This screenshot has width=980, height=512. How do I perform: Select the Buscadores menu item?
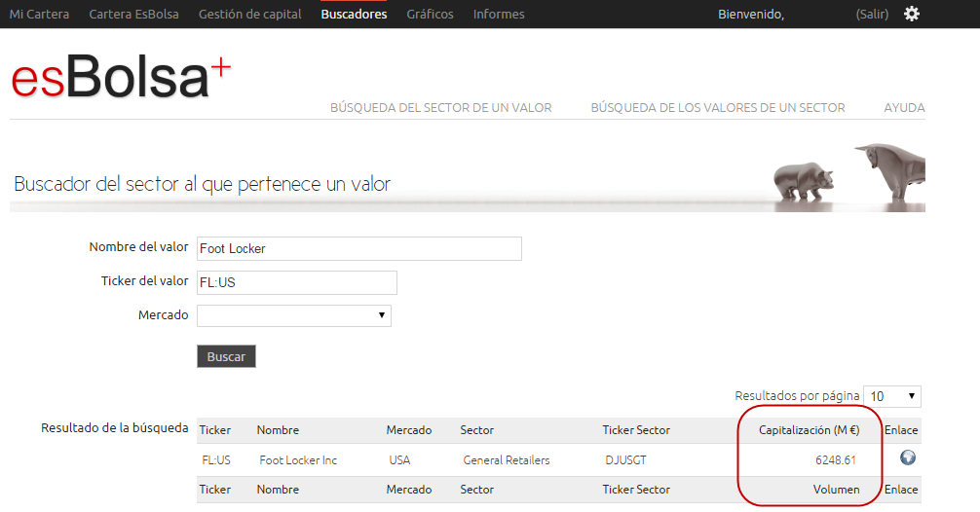(354, 14)
